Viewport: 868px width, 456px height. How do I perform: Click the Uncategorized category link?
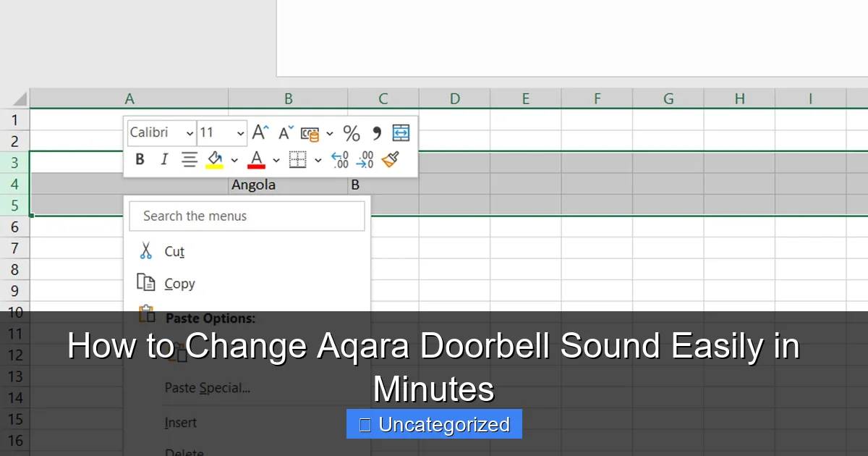tap(434, 424)
